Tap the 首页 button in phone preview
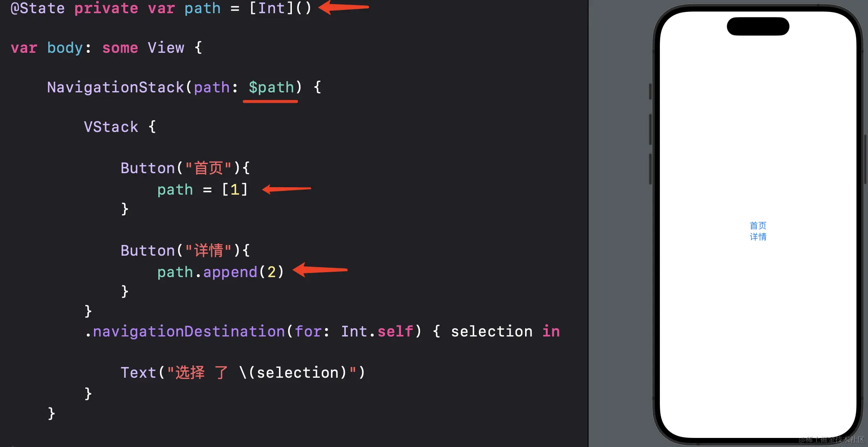 pos(758,226)
